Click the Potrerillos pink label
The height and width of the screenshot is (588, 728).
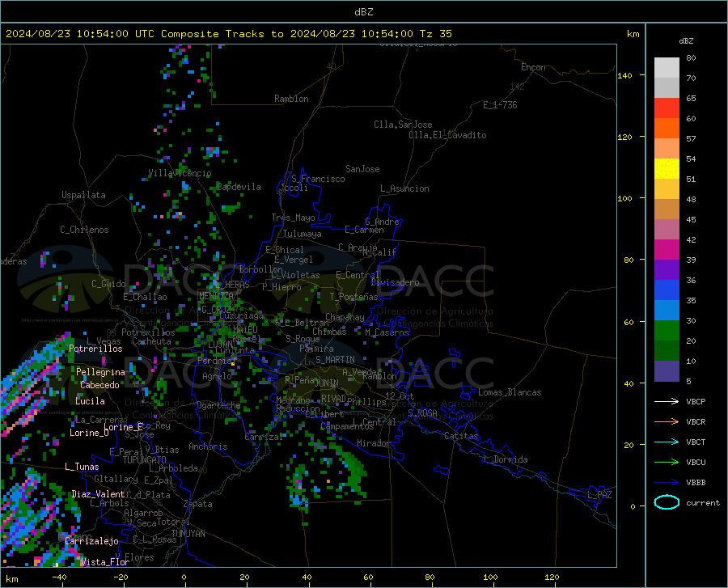(95, 349)
